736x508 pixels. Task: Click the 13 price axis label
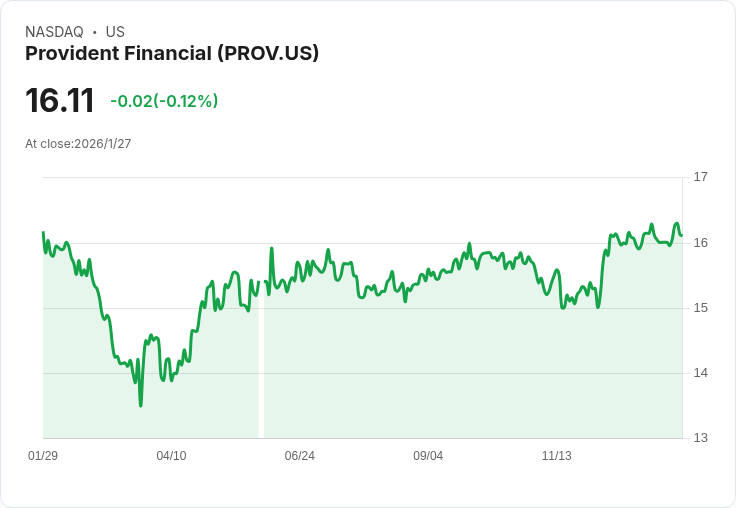pos(700,438)
